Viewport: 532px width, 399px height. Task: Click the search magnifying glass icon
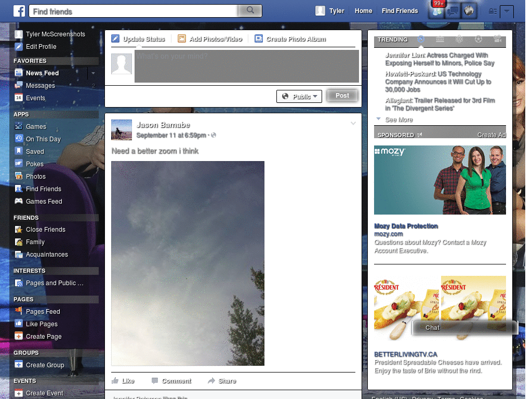[249, 10]
